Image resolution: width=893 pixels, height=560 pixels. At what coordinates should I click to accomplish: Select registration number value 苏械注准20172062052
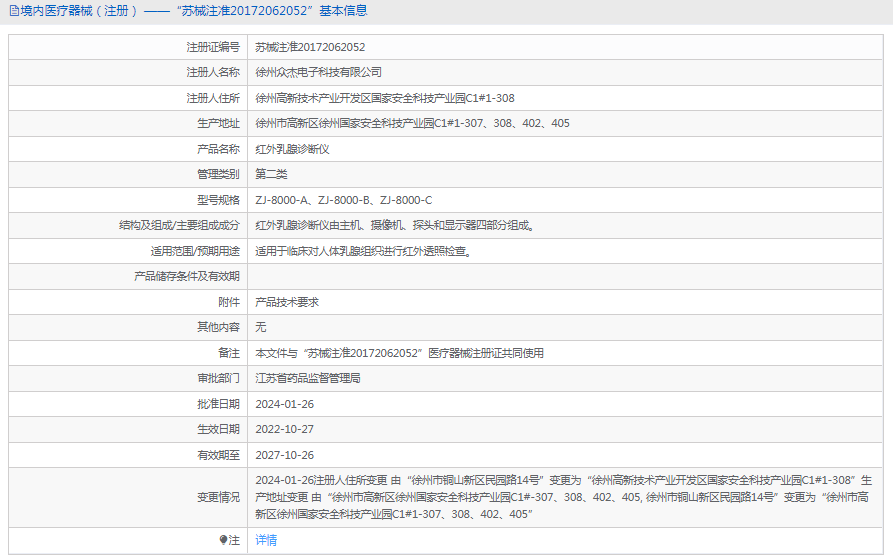tap(310, 47)
